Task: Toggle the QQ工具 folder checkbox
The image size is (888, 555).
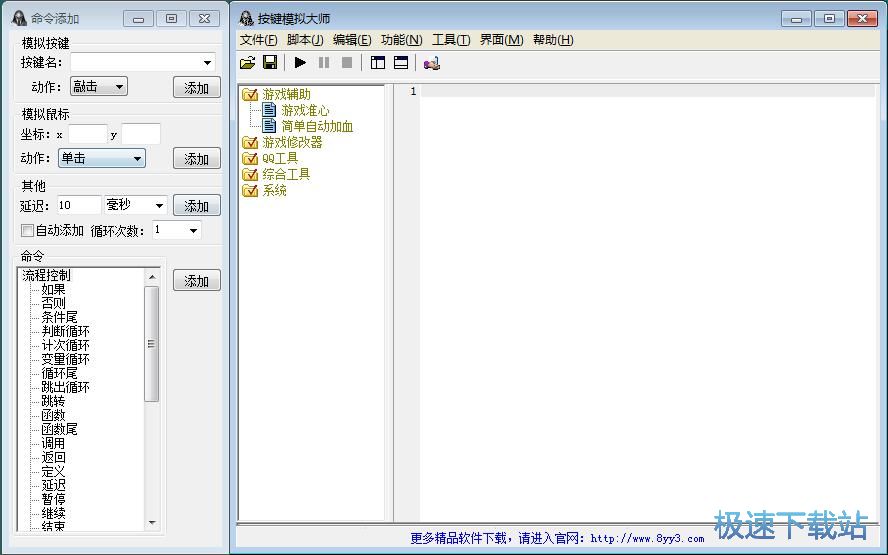Action: [250, 159]
